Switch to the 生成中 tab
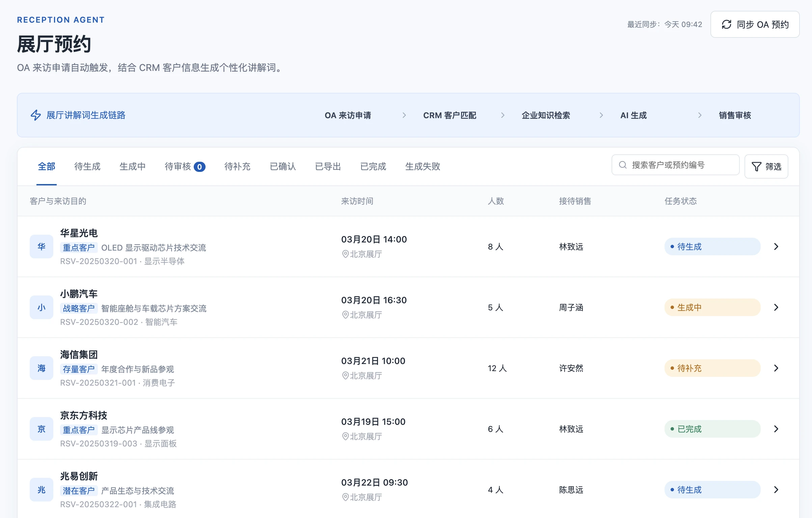 point(133,166)
